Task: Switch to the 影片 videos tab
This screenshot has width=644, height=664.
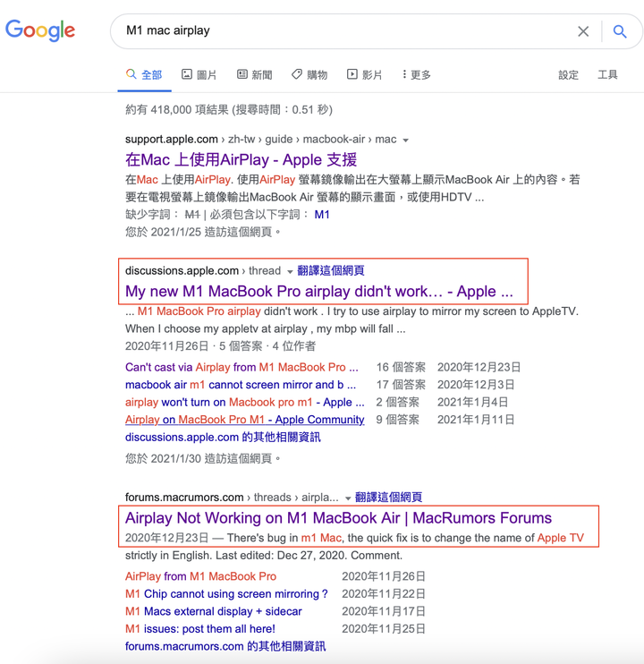Action: click(364, 75)
